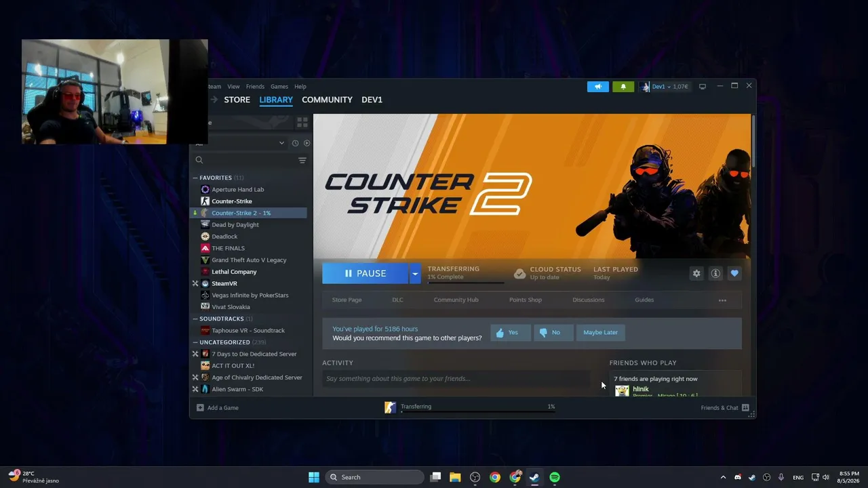Show hidden system tray icons

[723, 477]
